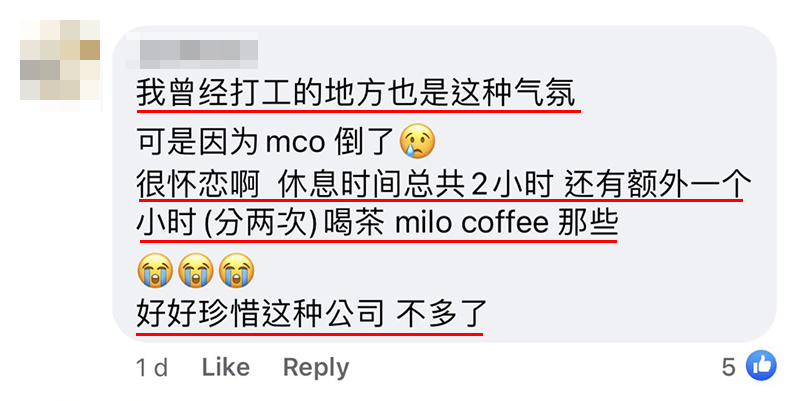Click the last line 好好珍惜这种公司 不多了

point(311,314)
